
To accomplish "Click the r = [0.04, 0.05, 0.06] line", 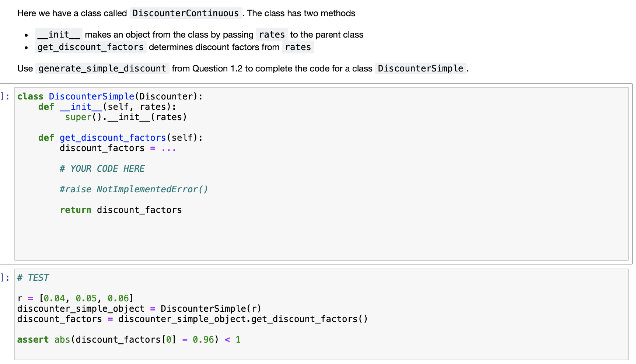I will coord(76,298).
